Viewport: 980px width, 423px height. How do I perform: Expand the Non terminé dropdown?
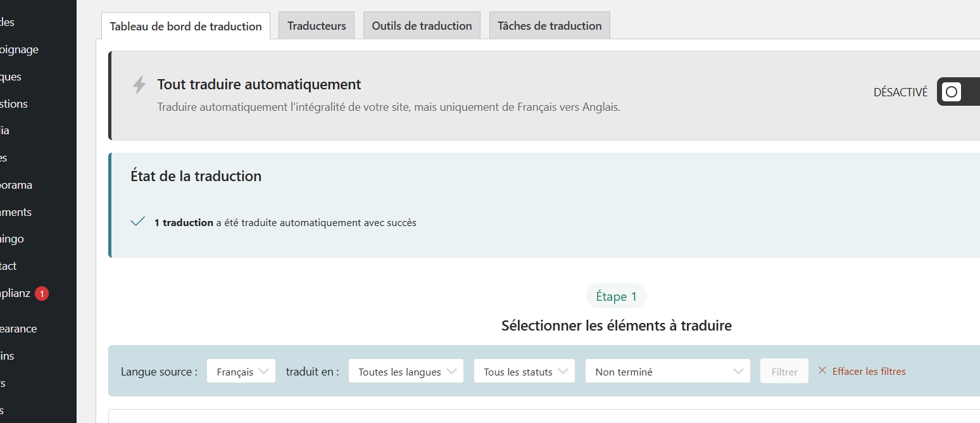pyautogui.click(x=668, y=372)
